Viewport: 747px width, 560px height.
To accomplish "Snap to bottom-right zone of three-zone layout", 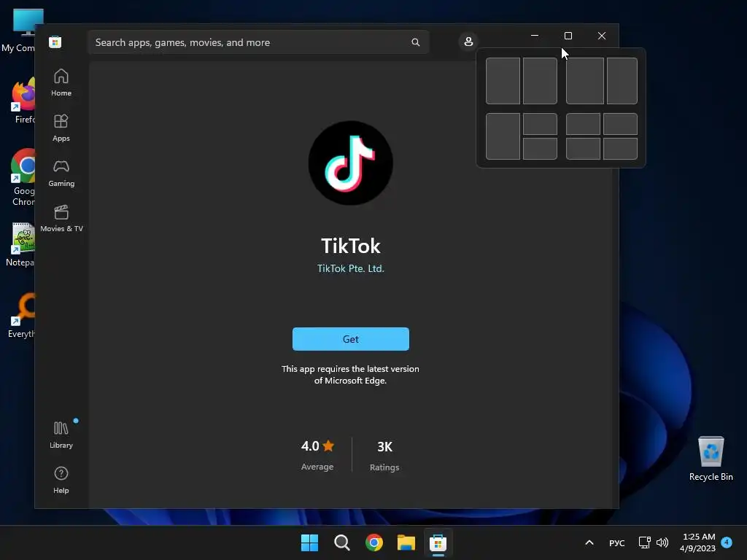I will 540,149.
